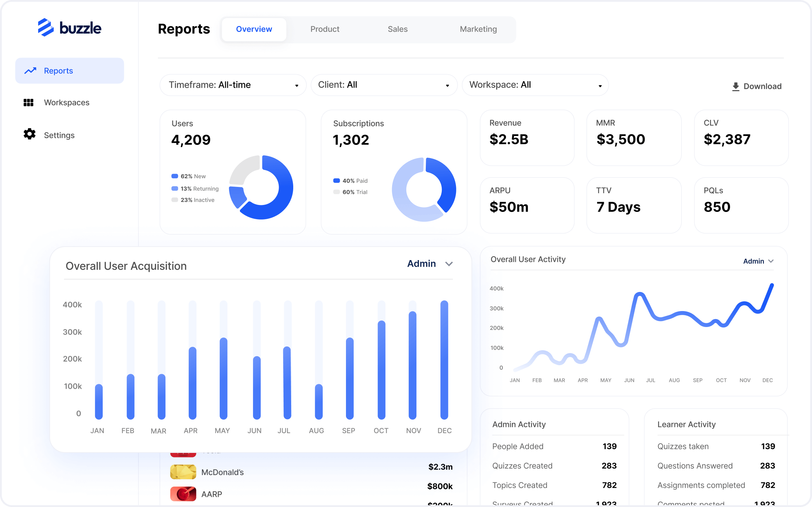Image resolution: width=812 pixels, height=507 pixels.
Task: Click Admin chevron in Overall User Activity
Action: [x=771, y=261]
